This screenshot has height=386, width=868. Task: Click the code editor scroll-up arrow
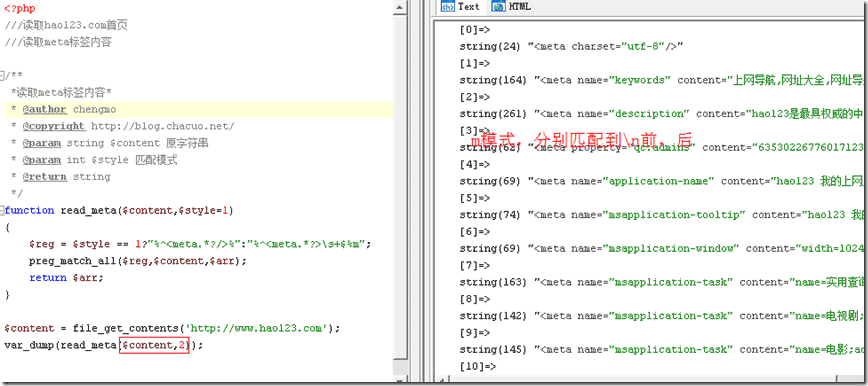400,7
